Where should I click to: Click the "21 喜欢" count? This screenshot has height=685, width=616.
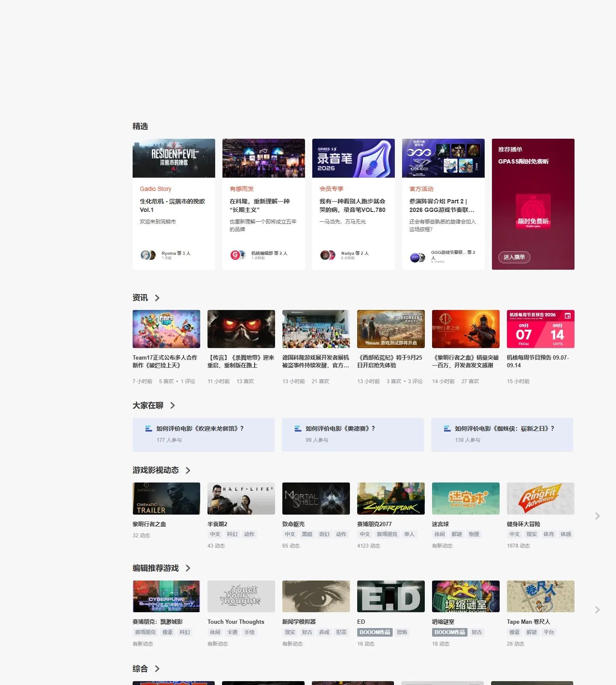click(320, 381)
